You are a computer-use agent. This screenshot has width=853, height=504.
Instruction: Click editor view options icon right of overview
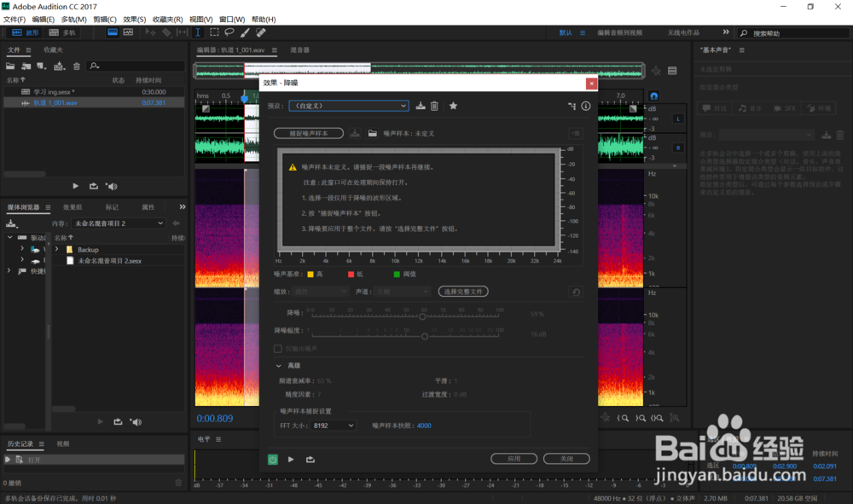(x=672, y=71)
